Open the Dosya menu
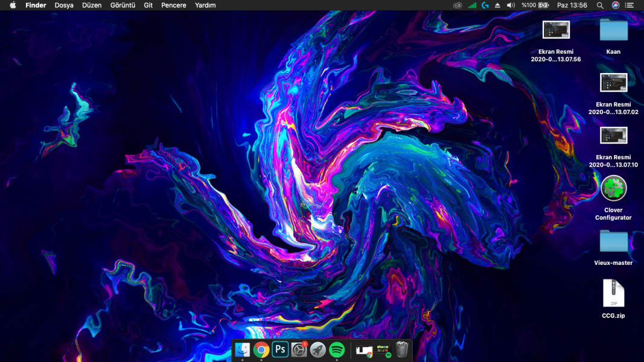This screenshot has width=644, height=362. pyautogui.click(x=64, y=5)
